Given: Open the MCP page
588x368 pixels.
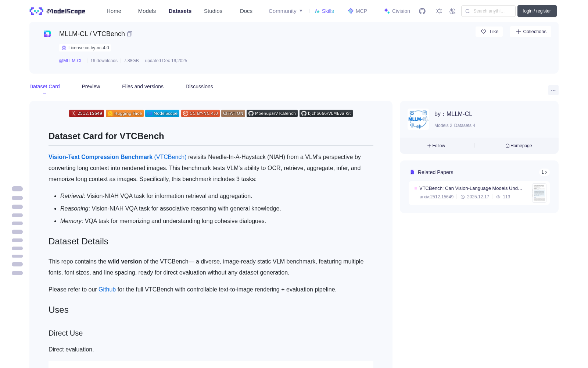Looking at the screenshot, I should pos(358,11).
